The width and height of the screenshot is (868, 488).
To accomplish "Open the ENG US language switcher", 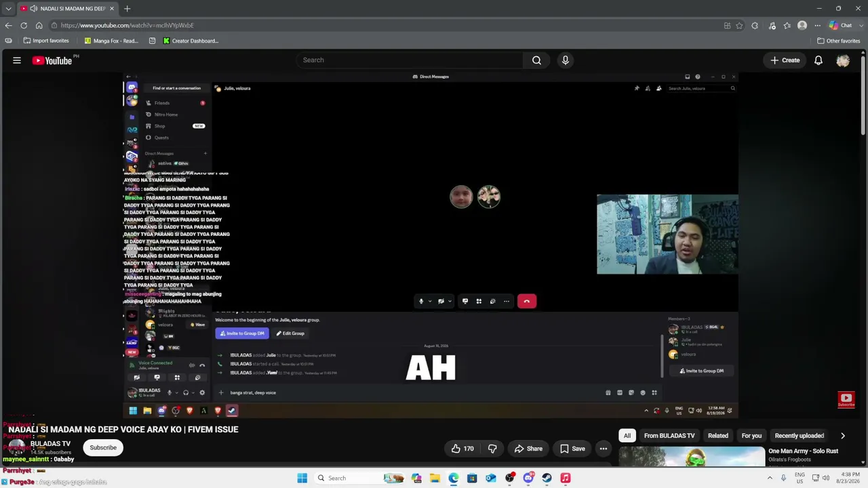I will (800, 479).
